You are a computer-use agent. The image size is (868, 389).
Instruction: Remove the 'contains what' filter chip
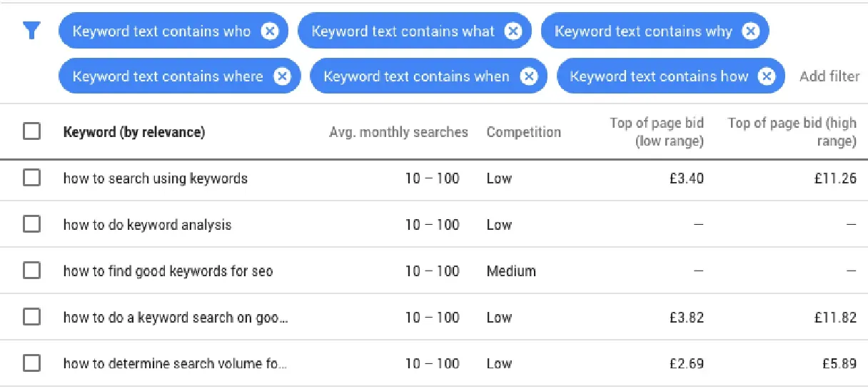pyautogui.click(x=513, y=31)
